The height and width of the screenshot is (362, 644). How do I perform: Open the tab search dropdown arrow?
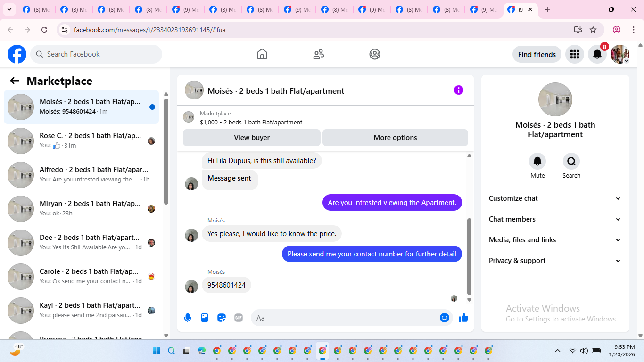pyautogui.click(x=9, y=9)
